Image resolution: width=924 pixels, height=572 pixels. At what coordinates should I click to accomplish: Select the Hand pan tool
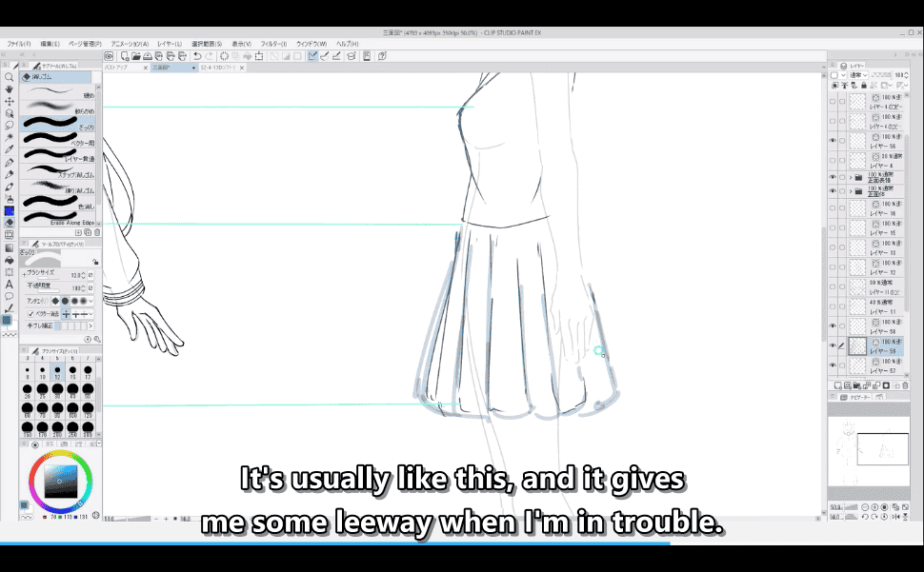coord(9,89)
